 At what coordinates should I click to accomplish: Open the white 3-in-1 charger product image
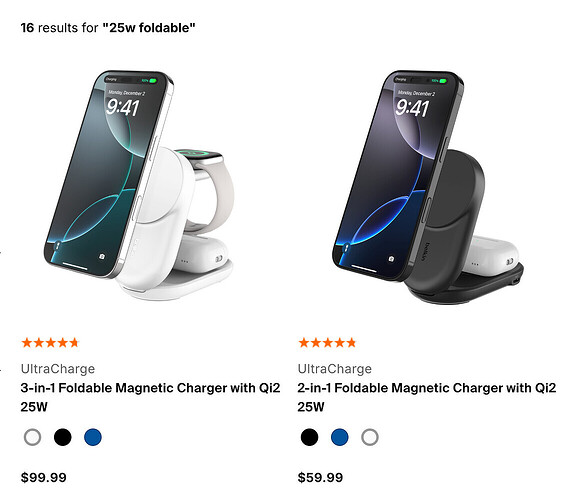click(x=139, y=185)
